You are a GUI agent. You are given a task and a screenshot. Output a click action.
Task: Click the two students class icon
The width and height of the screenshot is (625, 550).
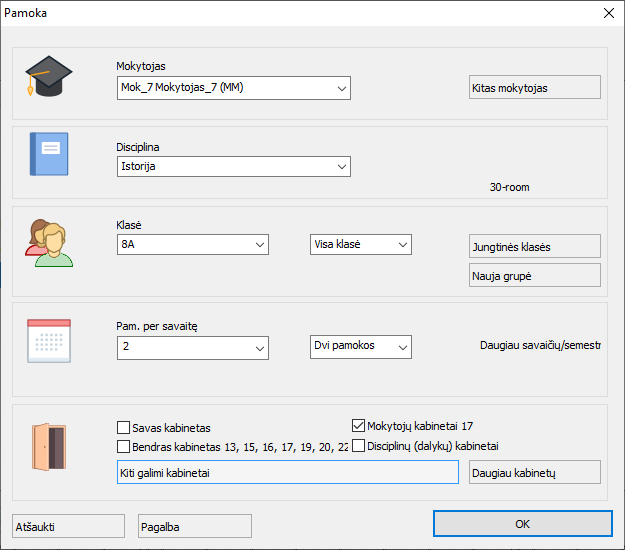(x=49, y=243)
